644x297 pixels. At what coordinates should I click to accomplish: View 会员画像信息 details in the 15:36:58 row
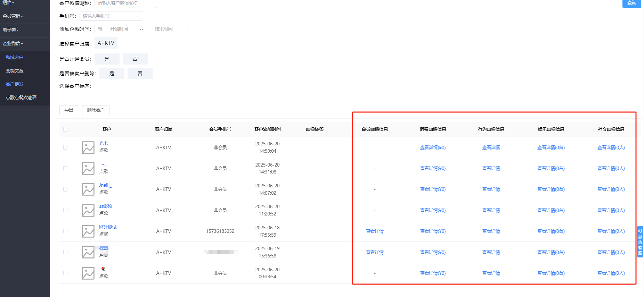(x=375, y=252)
